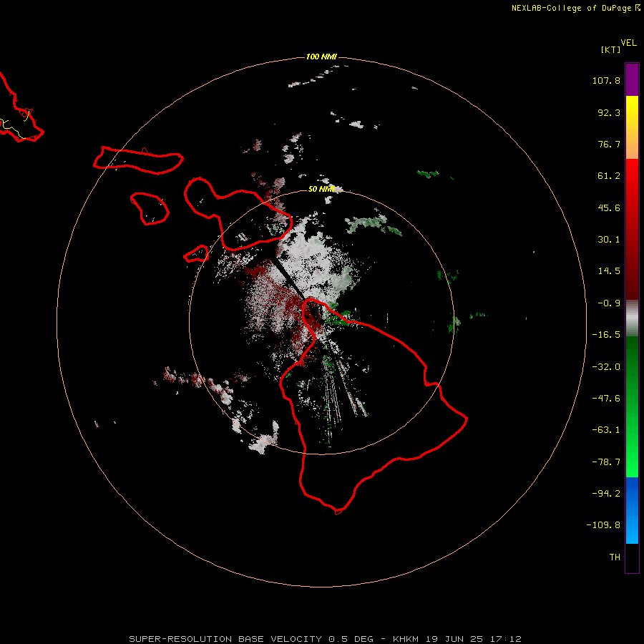Select the -0.9 knot scale value
Screen dimensions: 644x644
(x=609, y=303)
